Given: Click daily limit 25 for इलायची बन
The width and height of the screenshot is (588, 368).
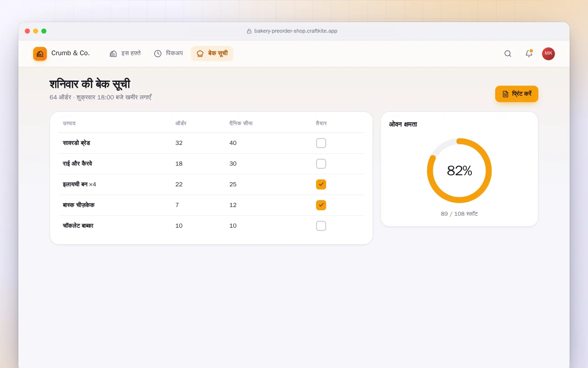Looking at the screenshot, I should pyautogui.click(x=233, y=184).
